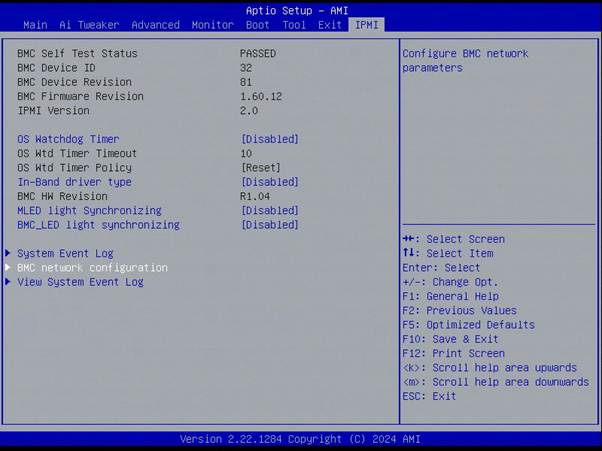
Task: Click the Select Item up-down arrows icon
Action: click(x=408, y=253)
